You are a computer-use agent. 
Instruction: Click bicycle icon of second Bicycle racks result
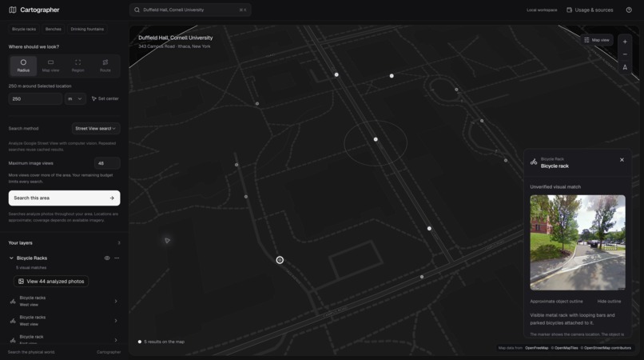pos(13,321)
